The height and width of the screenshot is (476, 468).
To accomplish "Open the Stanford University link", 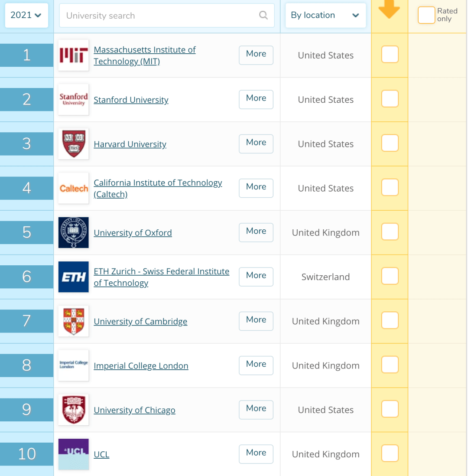I will pos(131,100).
